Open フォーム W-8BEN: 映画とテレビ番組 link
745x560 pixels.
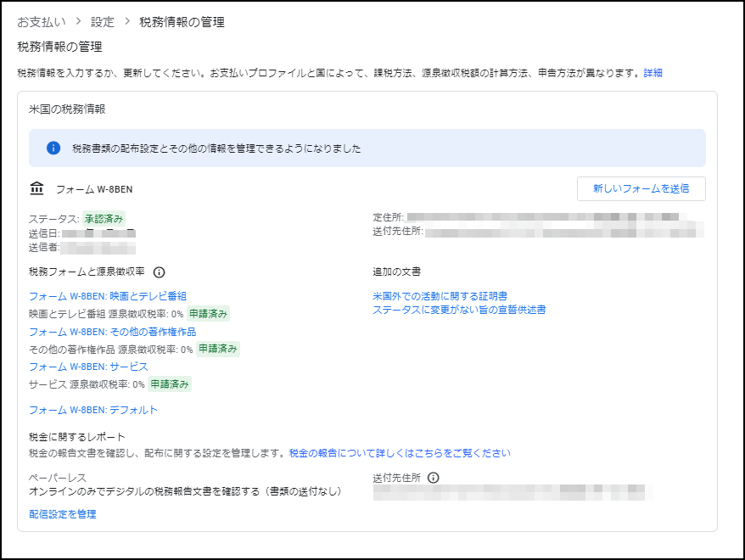click(108, 296)
